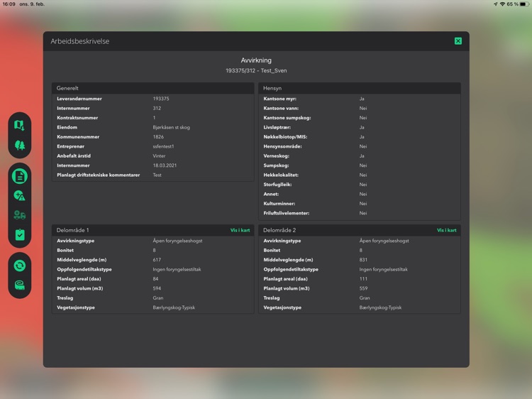Tap the sync refresh icon
Viewport: 532px width, 399px height.
coord(20,266)
